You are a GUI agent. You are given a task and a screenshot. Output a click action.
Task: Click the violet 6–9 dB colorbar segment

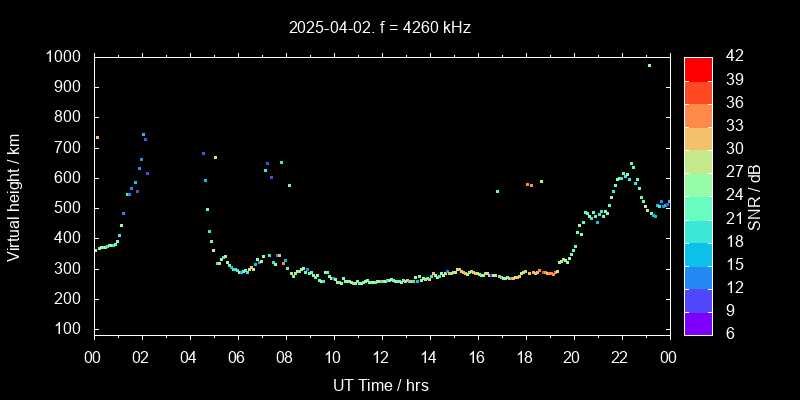pyautogui.click(x=698, y=323)
